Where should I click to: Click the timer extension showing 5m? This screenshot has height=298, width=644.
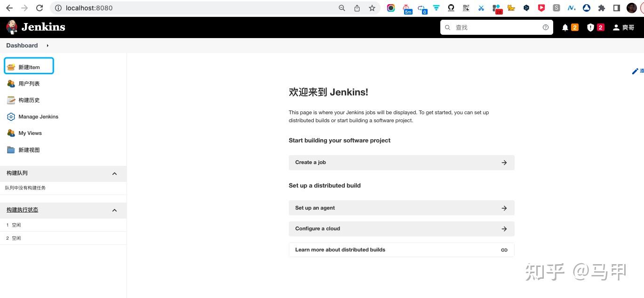[407, 8]
